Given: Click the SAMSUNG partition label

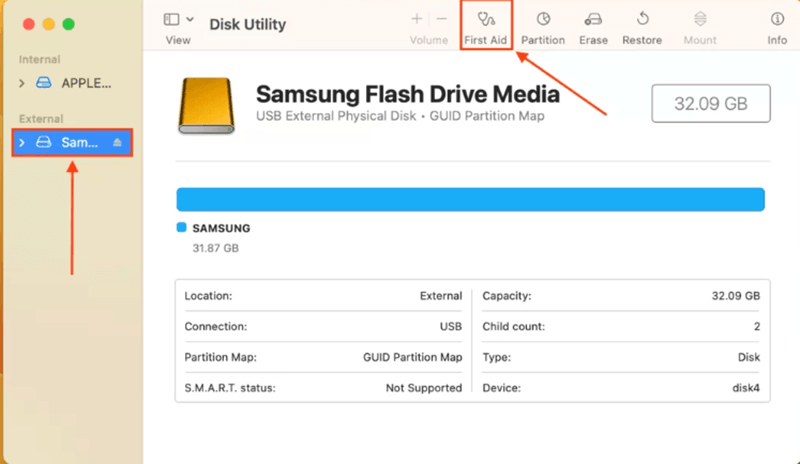Looking at the screenshot, I should coord(221,228).
